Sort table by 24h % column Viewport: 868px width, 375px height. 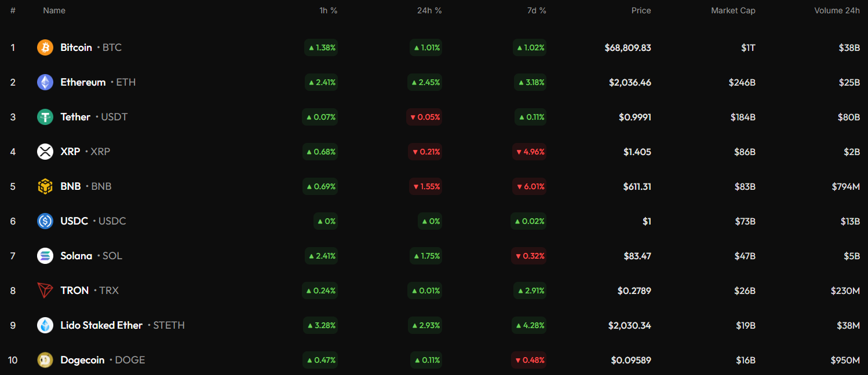point(429,10)
